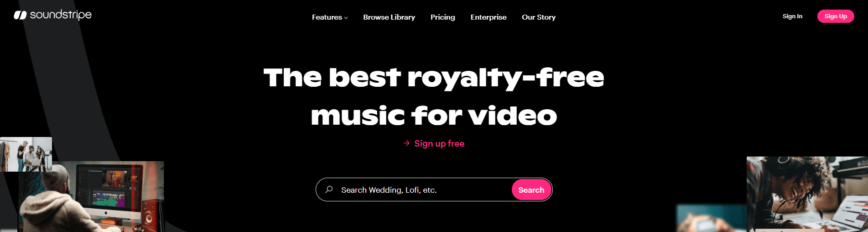Open the Features menu
The width and height of the screenshot is (868, 232).
click(330, 17)
